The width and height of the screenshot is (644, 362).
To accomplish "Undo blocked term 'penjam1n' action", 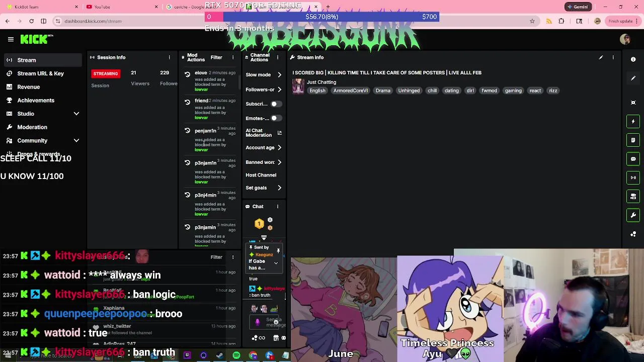I will tap(187, 131).
